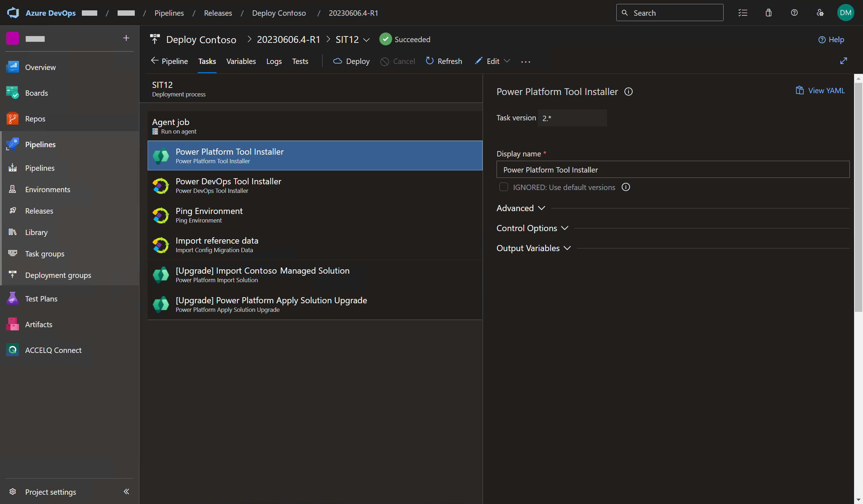Click the View YAML link
Screen dimensions: 863x504
tap(820, 91)
